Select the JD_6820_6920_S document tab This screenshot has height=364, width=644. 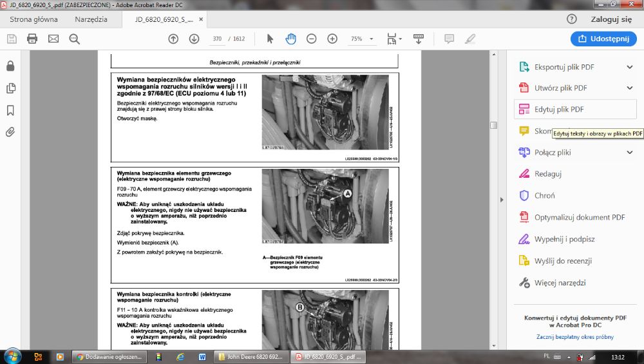164,19
